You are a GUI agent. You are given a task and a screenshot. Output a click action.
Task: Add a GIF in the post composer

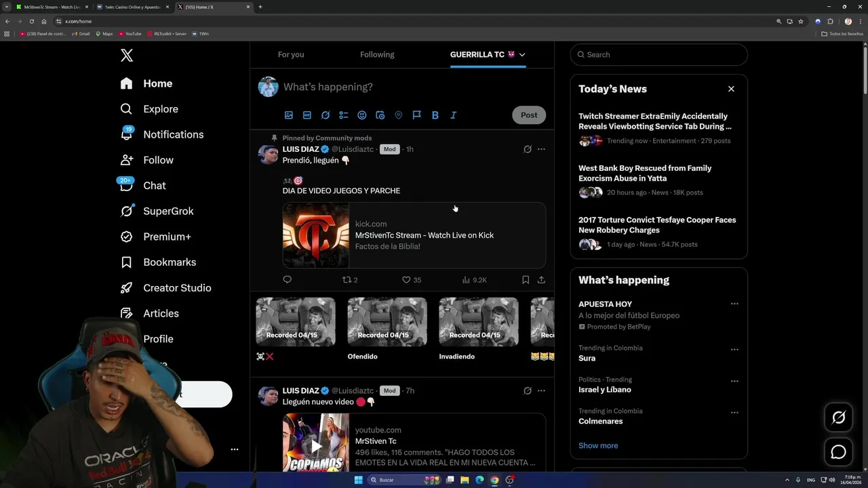pyautogui.click(x=307, y=115)
